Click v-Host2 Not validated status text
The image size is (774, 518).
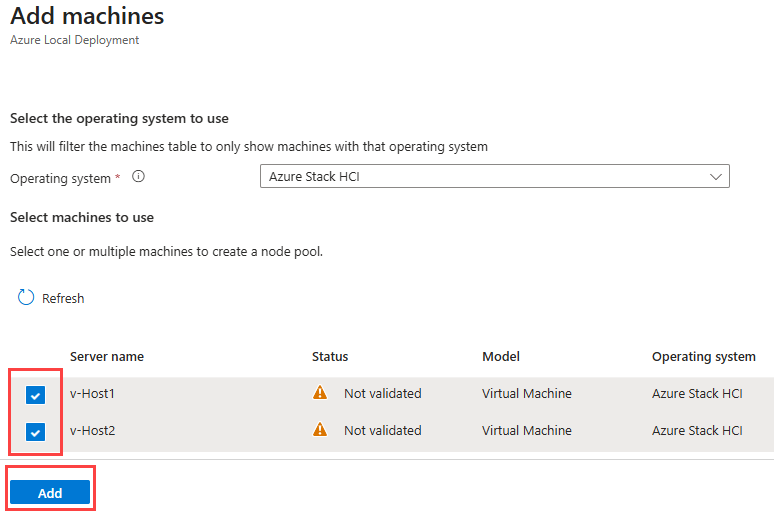pyautogui.click(x=382, y=430)
